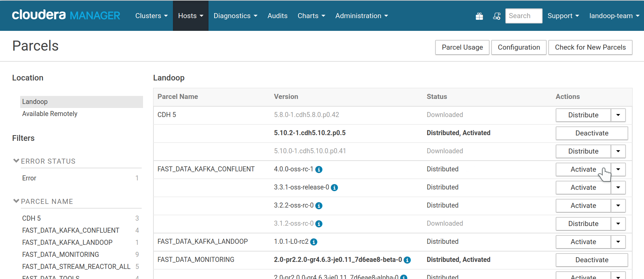Click the Actions column header
Viewport: 644px width, 279px height.
click(x=568, y=97)
